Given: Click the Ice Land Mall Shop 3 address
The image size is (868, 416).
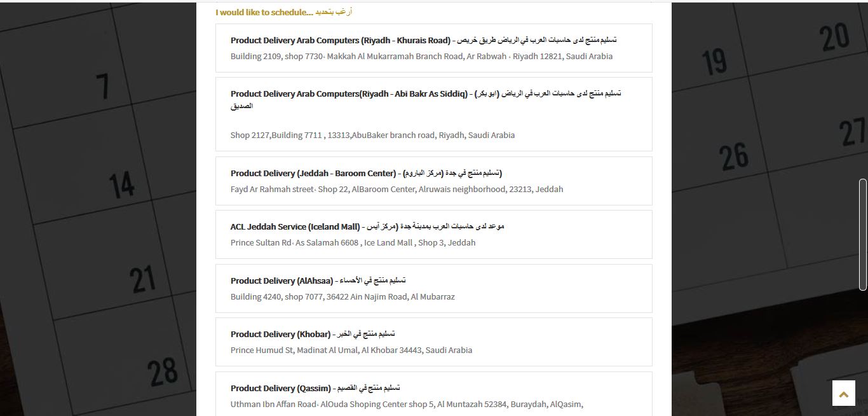Looking at the screenshot, I should tap(353, 242).
